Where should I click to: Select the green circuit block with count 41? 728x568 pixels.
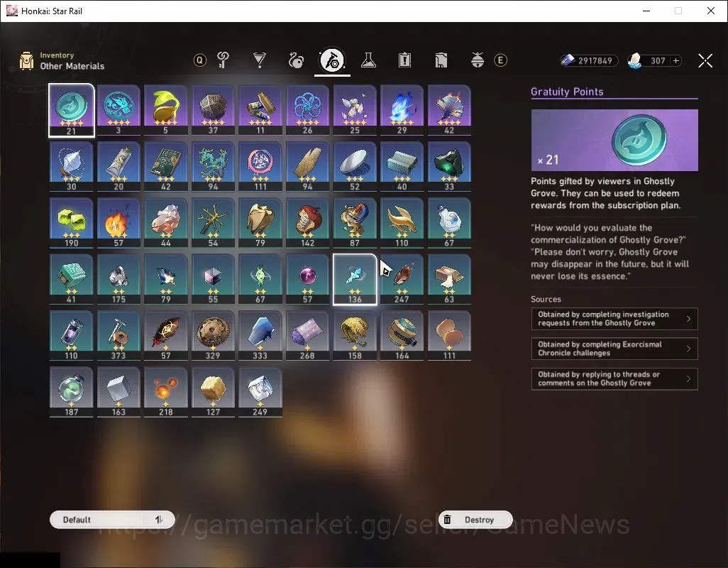(72, 279)
